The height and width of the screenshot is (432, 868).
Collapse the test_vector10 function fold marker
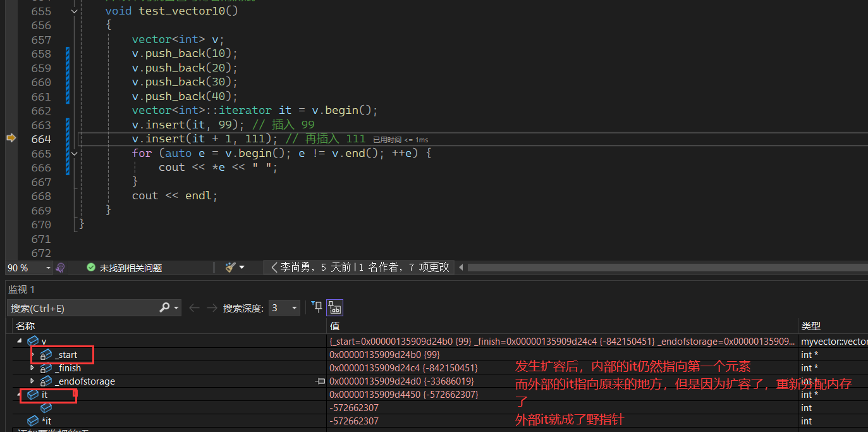tap(75, 11)
